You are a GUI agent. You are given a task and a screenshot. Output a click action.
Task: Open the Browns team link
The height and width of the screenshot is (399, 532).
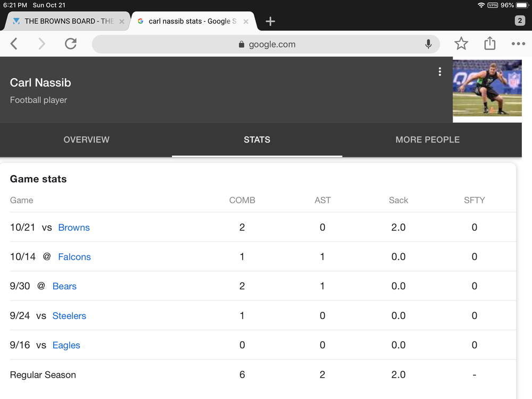click(74, 227)
